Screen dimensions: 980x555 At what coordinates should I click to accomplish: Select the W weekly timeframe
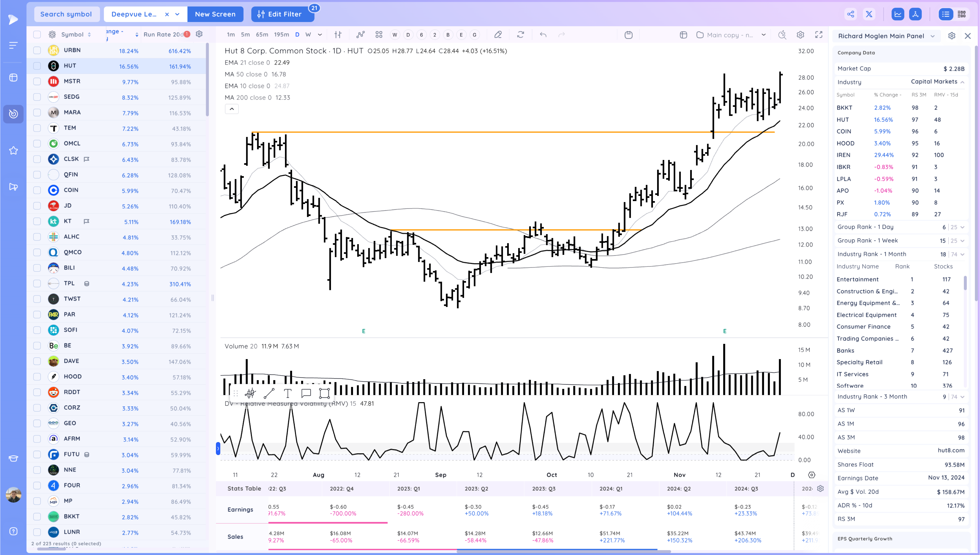(x=308, y=35)
